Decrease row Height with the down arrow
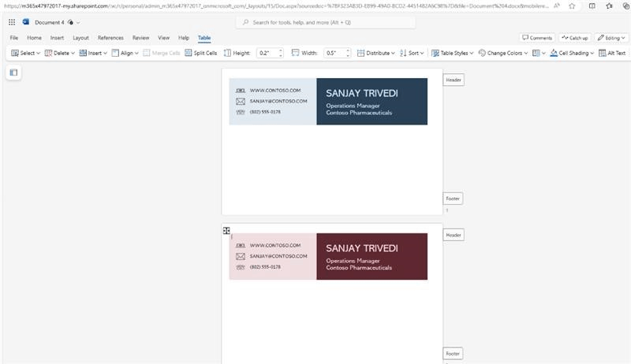Viewport: 631px width, 364px height. point(281,55)
